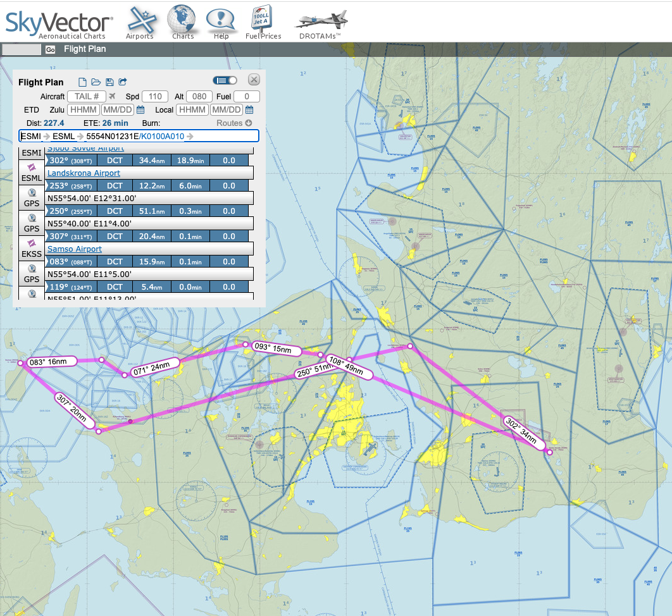The image size is (672, 616).
Task: Open the Landskrona Airport link
Action: click(84, 173)
